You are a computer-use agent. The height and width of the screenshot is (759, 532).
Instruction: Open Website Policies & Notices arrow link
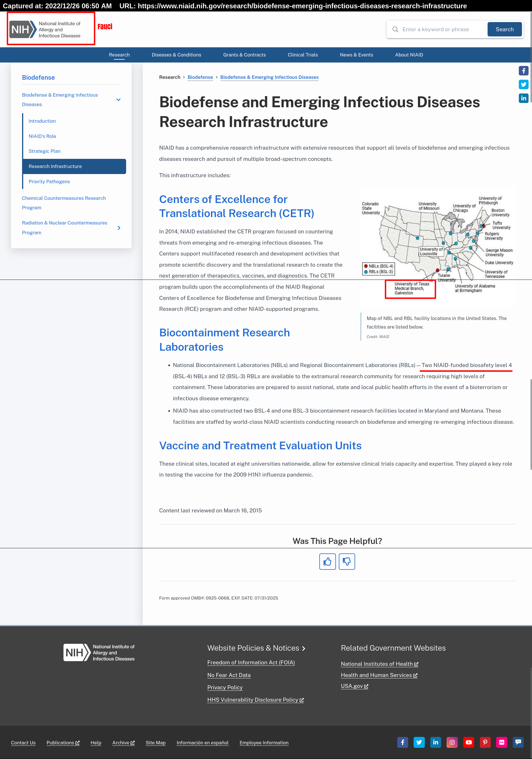tap(256, 648)
